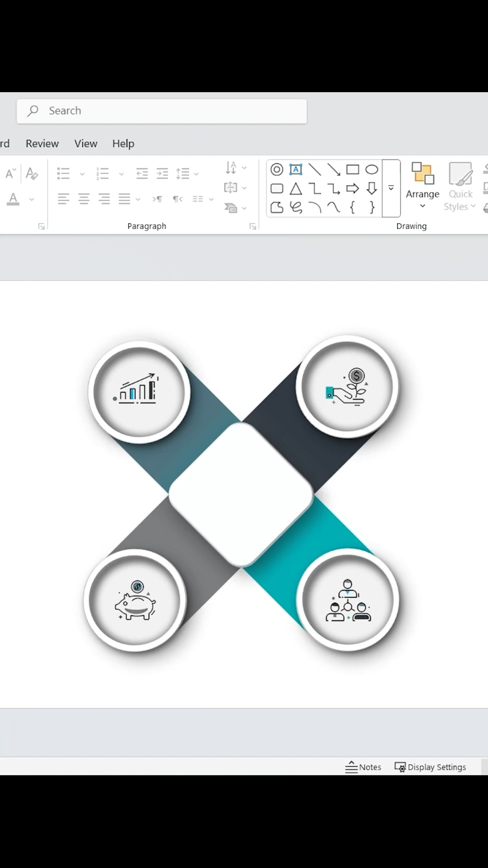Viewport: 488px width, 868px height.
Task: Switch to the Review tab
Action: click(x=42, y=143)
